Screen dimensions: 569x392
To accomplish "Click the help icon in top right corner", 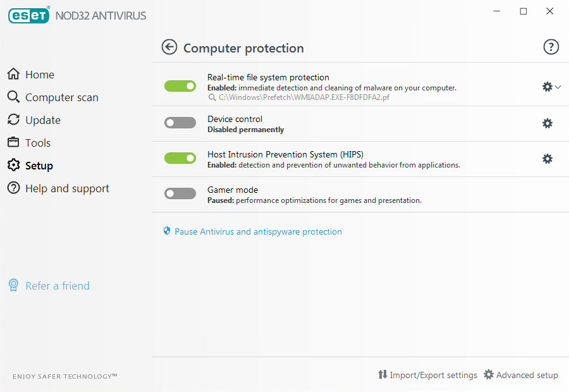I will pyautogui.click(x=551, y=47).
